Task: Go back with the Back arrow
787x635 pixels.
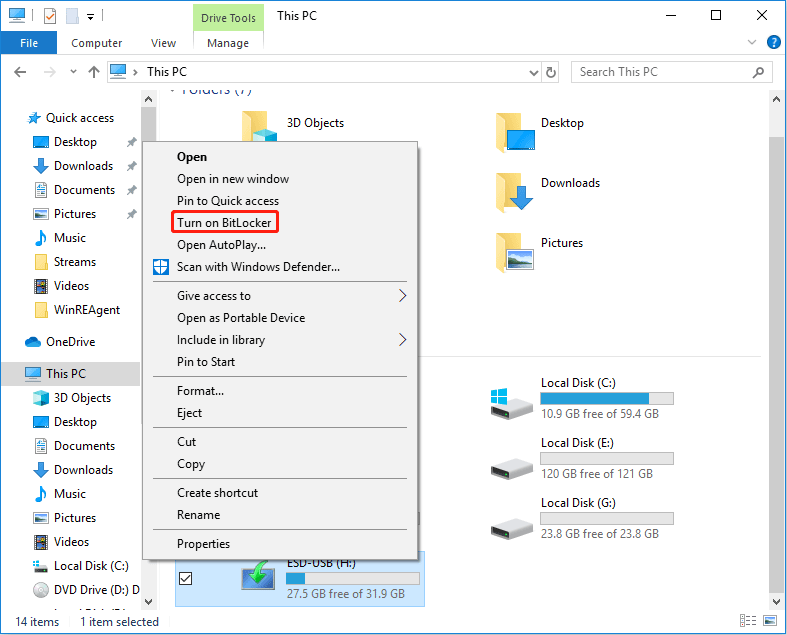Action: click(20, 72)
